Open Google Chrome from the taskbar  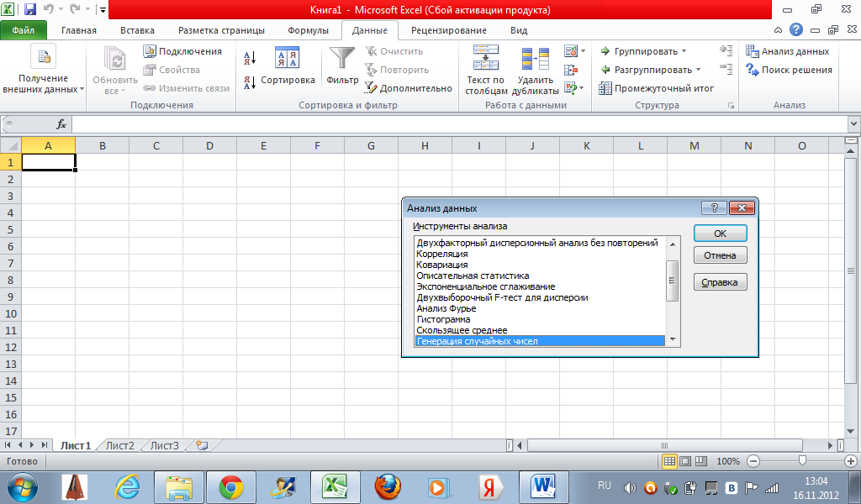click(231, 487)
